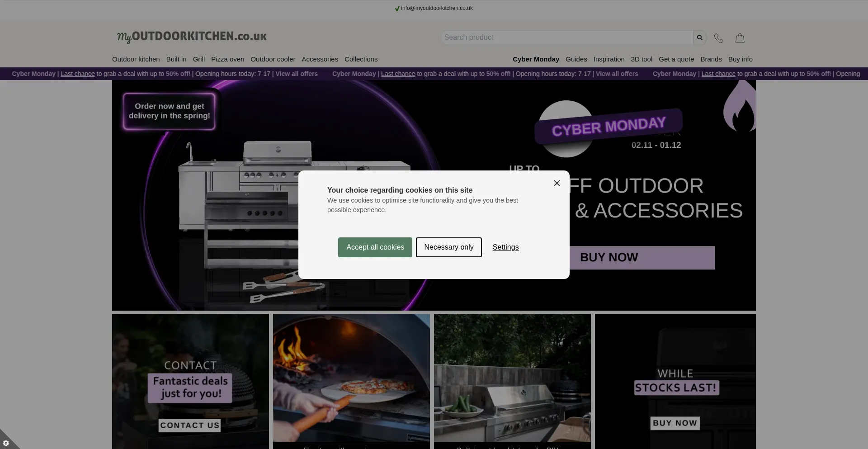Choose Necessary only cookies

[448, 247]
